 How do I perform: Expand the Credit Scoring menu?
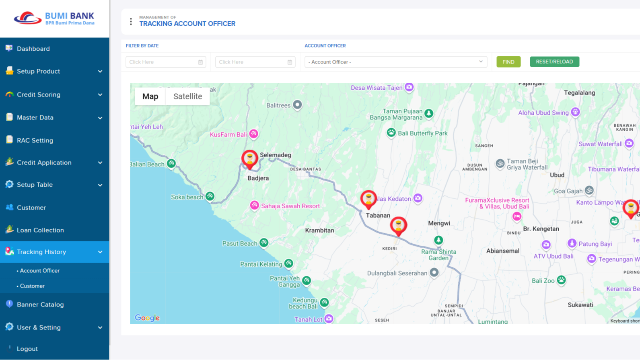(x=54, y=94)
